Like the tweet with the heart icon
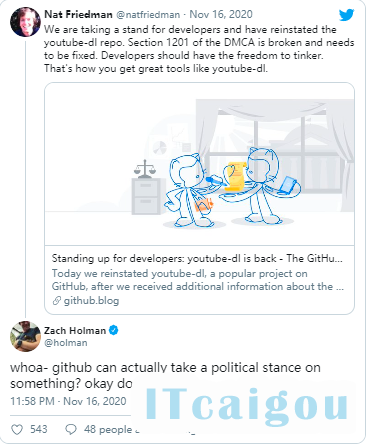Screen dimensions: 366x444 pos(17,429)
